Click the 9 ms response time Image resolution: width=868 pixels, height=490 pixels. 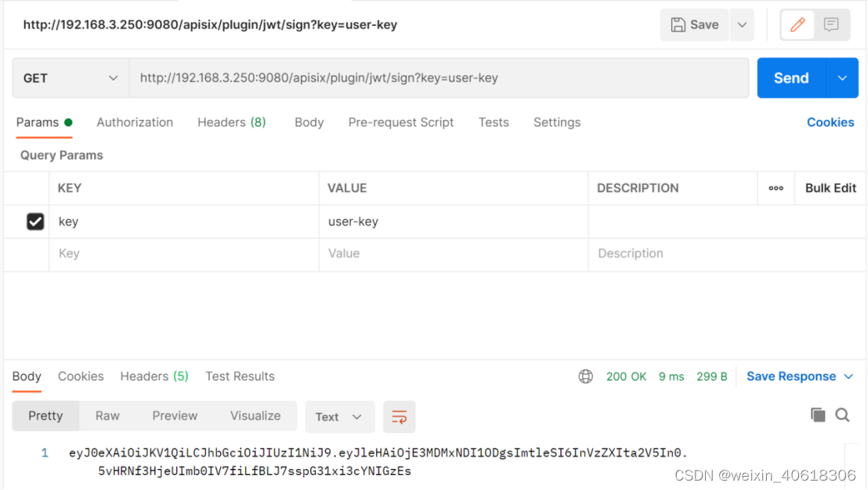[671, 377]
